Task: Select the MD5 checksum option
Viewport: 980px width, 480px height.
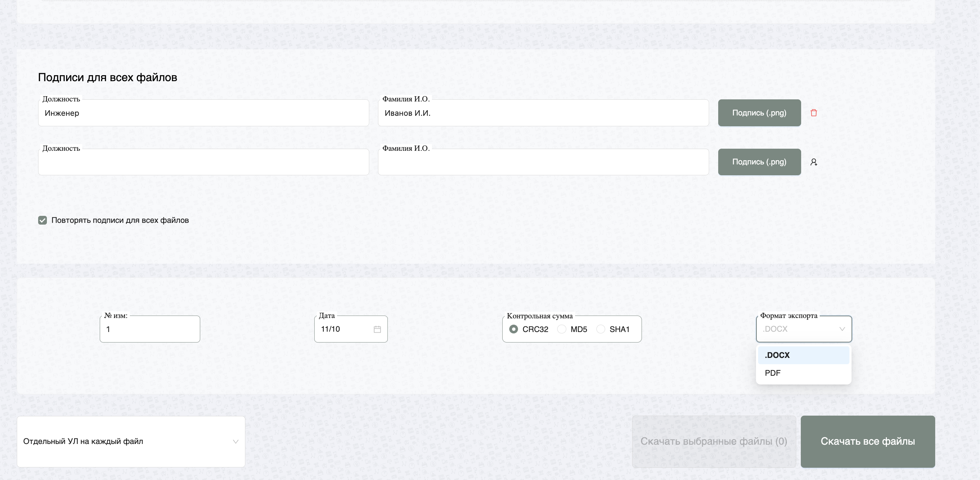Action: coord(561,329)
